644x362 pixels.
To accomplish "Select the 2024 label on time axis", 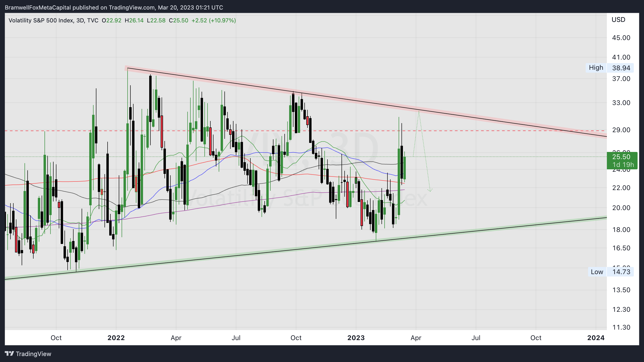I will [595, 338].
